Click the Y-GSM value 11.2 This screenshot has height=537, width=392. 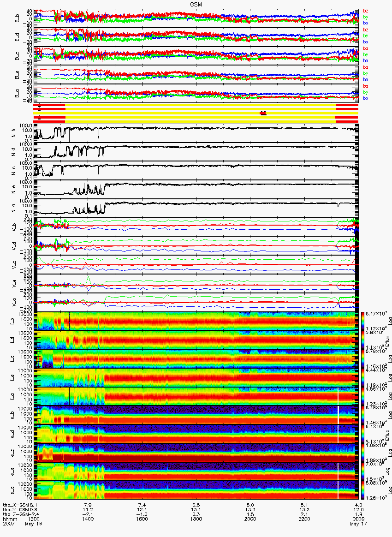pyautogui.click(x=88, y=510)
